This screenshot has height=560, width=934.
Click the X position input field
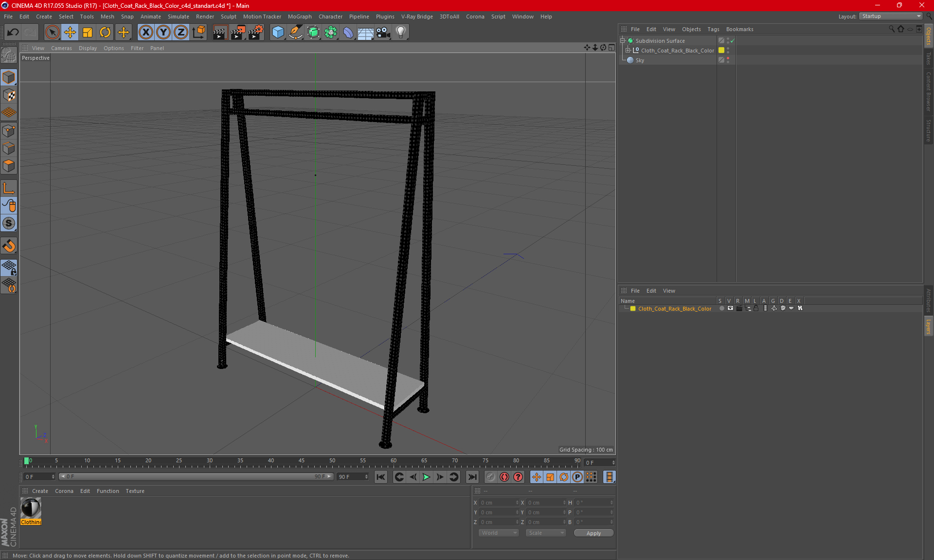(x=499, y=503)
